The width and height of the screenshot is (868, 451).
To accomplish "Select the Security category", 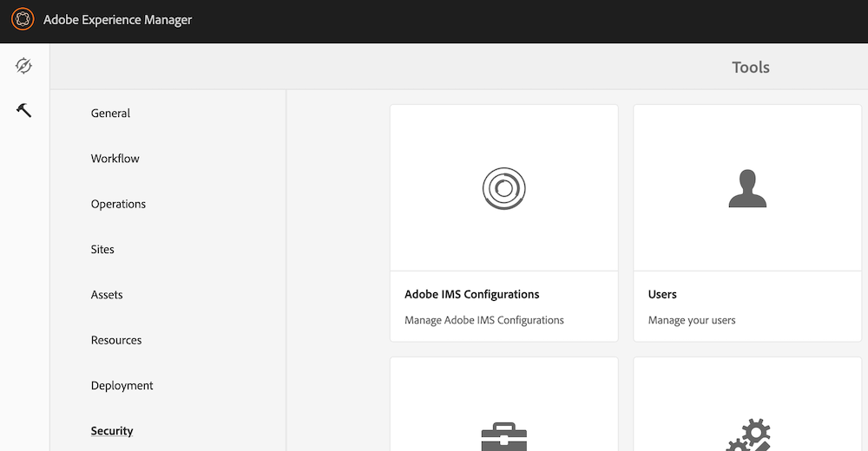I will [112, 430].
